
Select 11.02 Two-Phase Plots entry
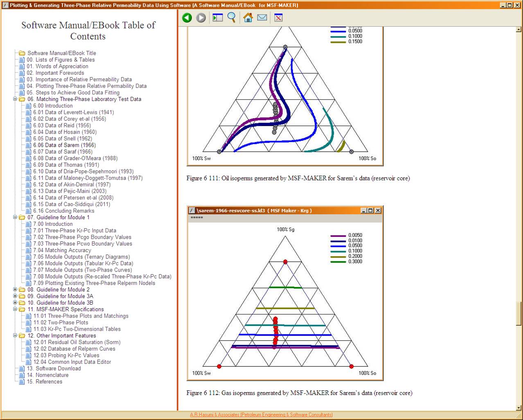(x=61, y=322)
